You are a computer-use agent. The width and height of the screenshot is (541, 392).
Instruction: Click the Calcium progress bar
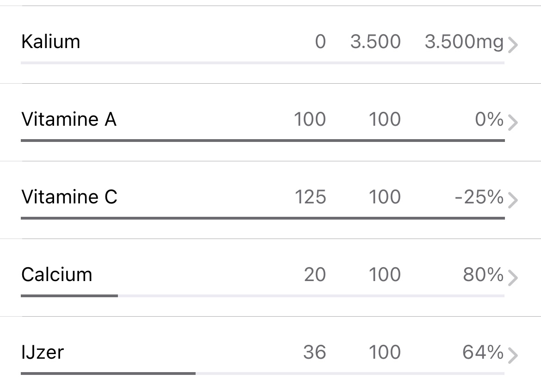pos(262,295)
